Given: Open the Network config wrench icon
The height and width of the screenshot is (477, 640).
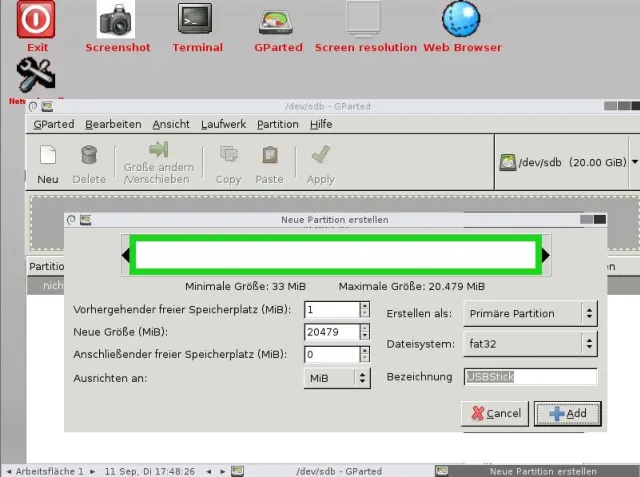Looking at the screenshot, I should click(x=36, y=73).
